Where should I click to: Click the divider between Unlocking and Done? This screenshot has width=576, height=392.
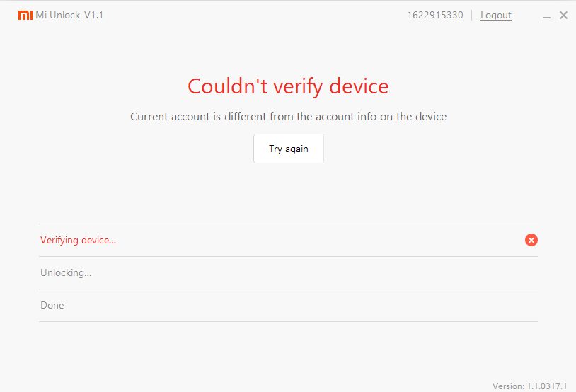click(288, 289)
